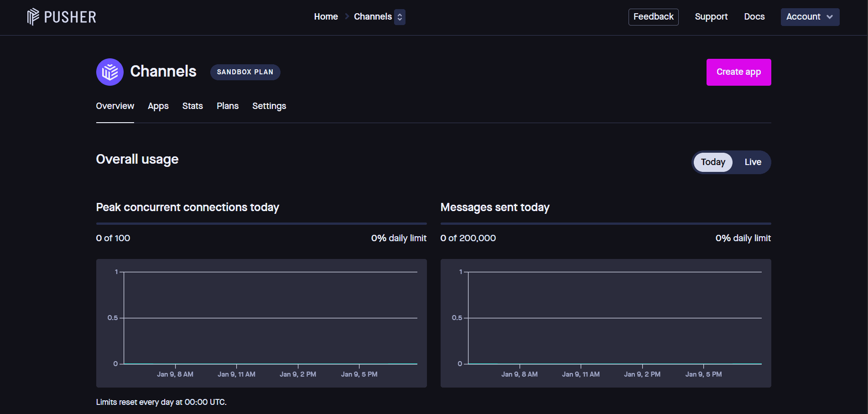Click the SANDBOX PLAN badge
The image size is (868, 414).
[x=245, y=72]
